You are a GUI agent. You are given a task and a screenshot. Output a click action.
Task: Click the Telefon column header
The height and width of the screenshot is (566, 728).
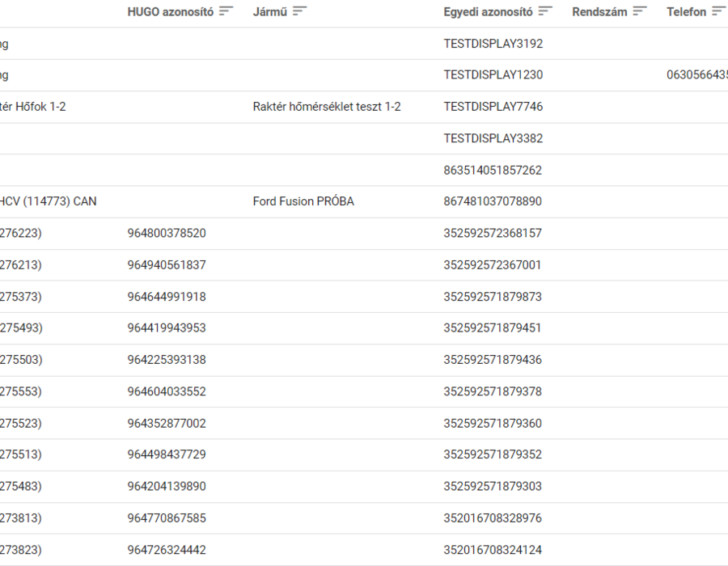(x=686, y=11)
